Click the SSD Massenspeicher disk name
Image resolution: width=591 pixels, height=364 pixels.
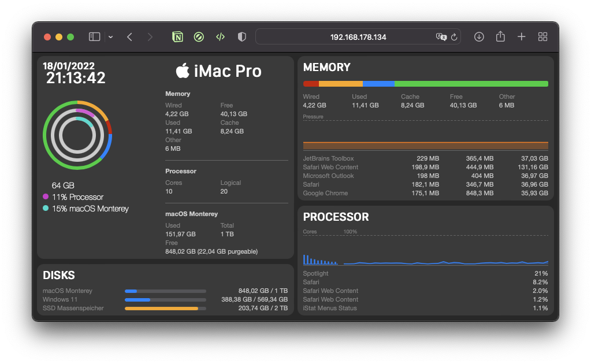pyautogui.click(x=73, y=308)
